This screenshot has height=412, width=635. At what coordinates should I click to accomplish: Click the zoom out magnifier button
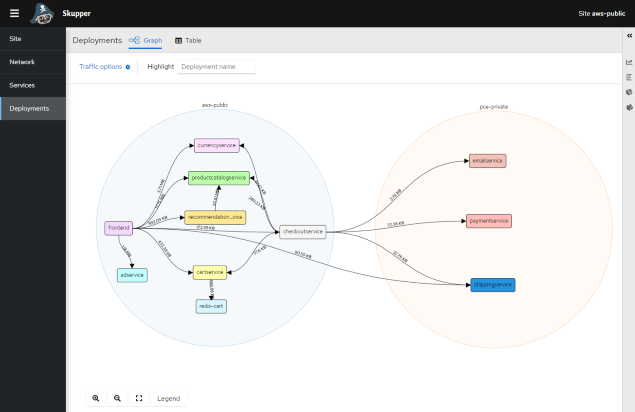(x=117, y=398)
